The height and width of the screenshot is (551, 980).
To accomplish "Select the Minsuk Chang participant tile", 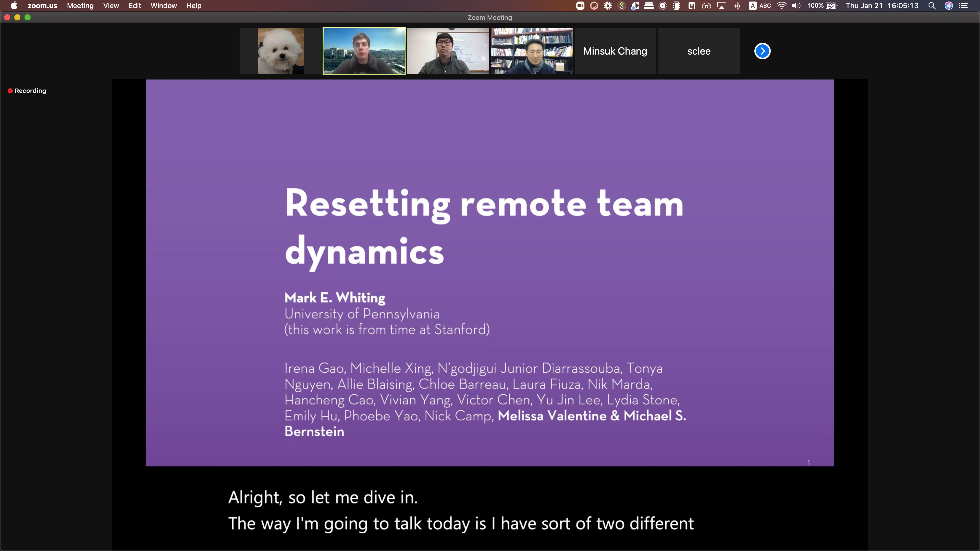I will pyautogui.click(x=615, y=51).
